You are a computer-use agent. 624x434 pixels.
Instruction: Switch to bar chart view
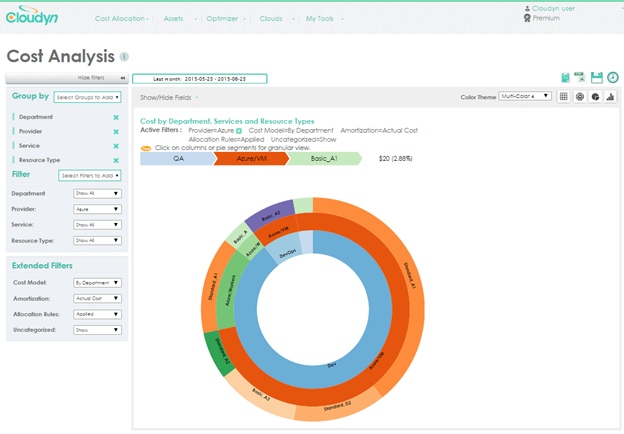pyautogui.click(x=610, y=97)
